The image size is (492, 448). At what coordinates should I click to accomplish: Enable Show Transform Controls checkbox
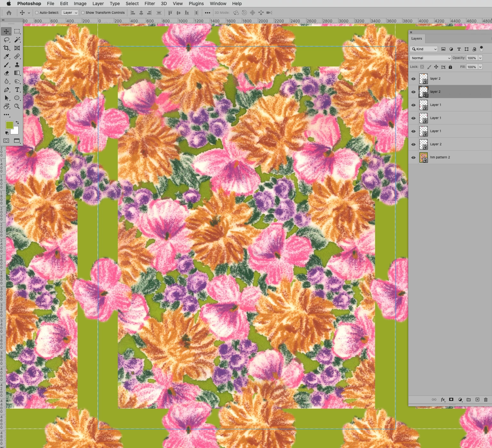click(83, 13)
